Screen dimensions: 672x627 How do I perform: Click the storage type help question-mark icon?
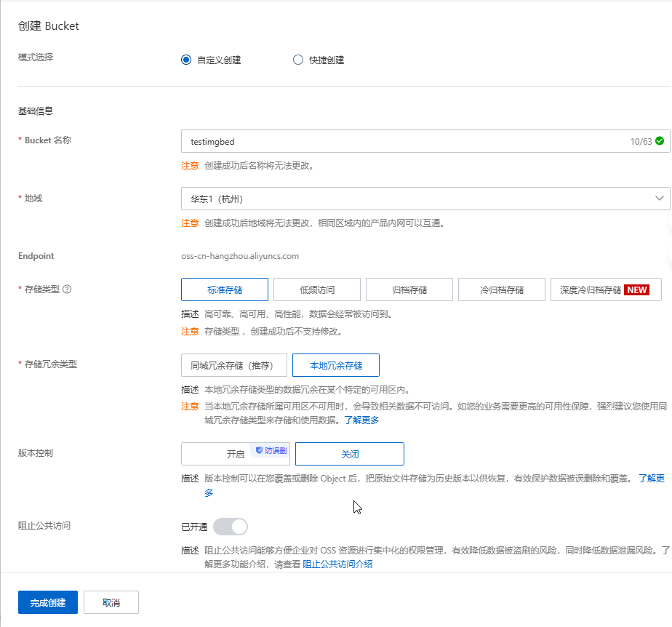[67, 289]
